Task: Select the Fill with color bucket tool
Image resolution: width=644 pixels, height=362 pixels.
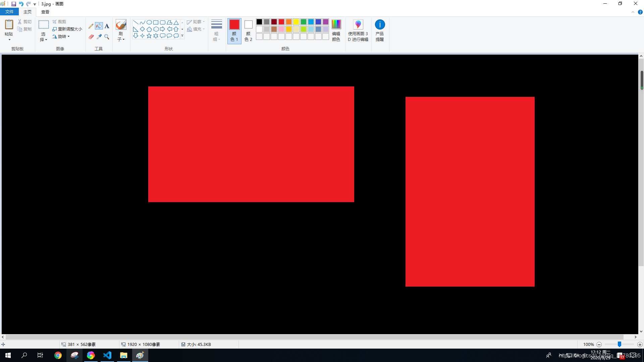Action: click(99, 26)
